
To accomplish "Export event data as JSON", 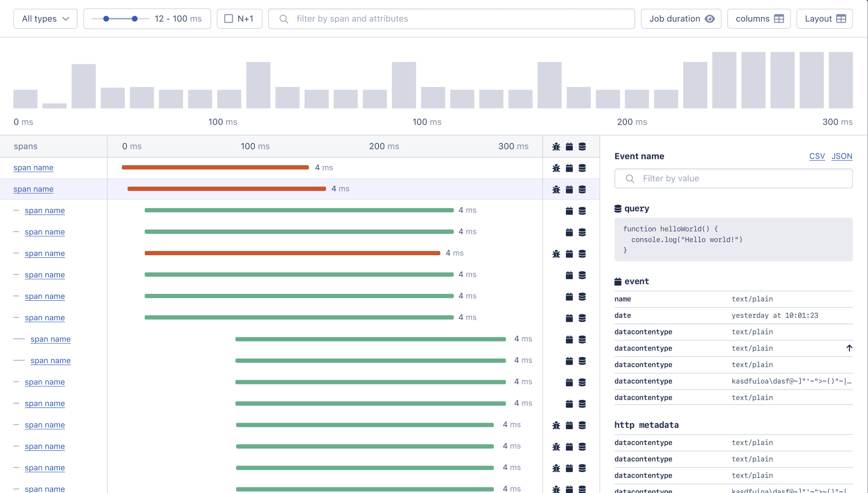I will (x=841, y=156).
